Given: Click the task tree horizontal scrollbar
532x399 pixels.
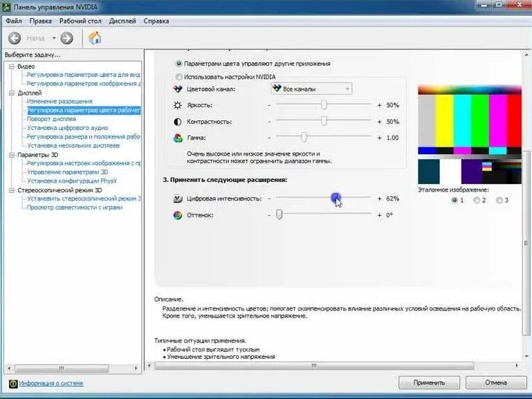Looking at the screenshot, I should [62, 368].
